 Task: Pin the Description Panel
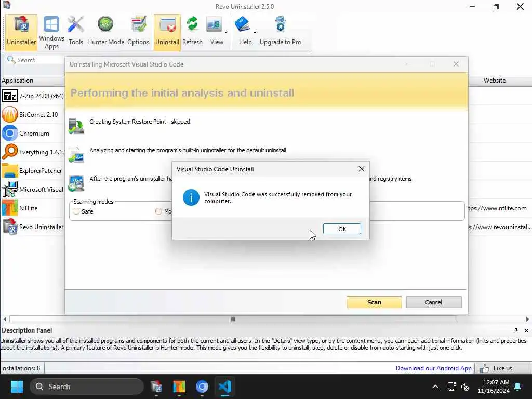[516, 330]
